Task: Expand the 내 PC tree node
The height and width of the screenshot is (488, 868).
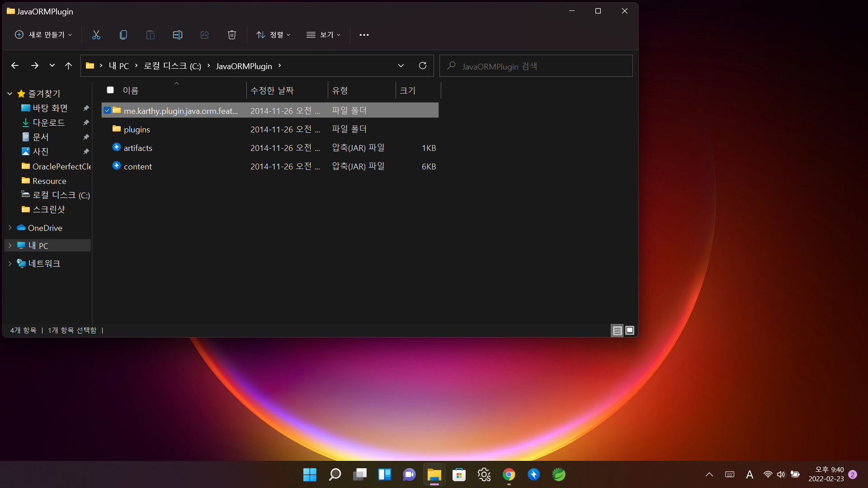Action: pyautogui.click(x=10, y=245)
